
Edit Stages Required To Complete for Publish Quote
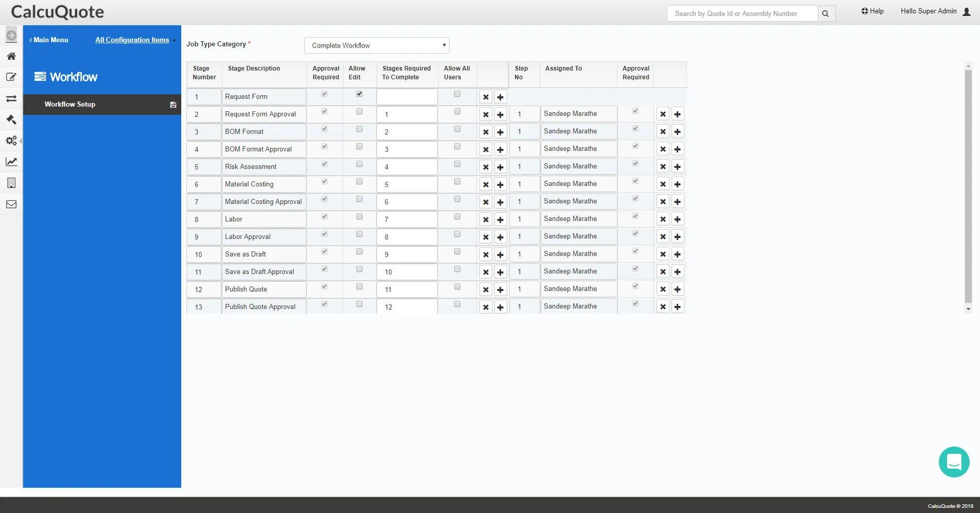407,289
